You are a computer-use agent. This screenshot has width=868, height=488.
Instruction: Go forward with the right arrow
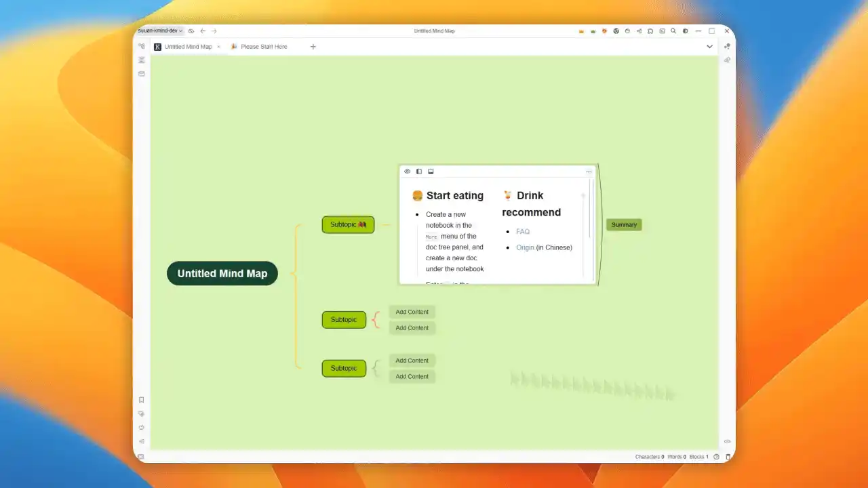214,31
